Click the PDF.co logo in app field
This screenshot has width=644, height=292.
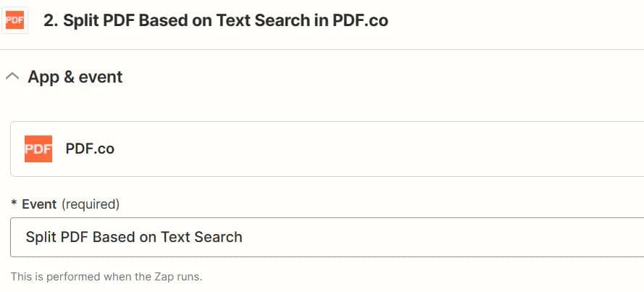[x=38, y=149]
